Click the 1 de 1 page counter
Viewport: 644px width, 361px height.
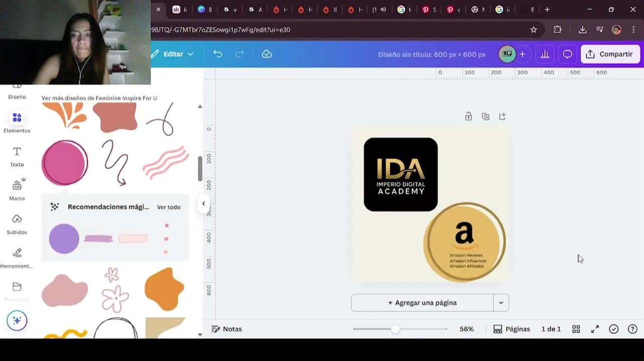click(x=551, y=329)
